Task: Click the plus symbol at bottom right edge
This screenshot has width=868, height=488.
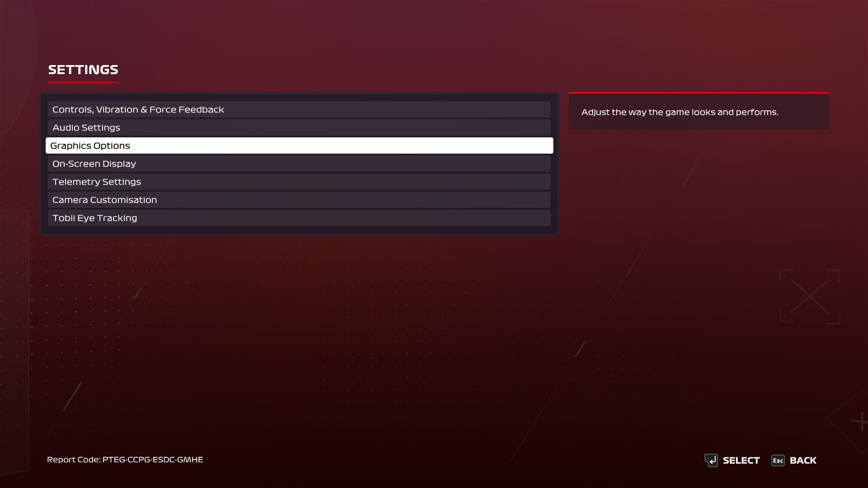Action: 860,422
